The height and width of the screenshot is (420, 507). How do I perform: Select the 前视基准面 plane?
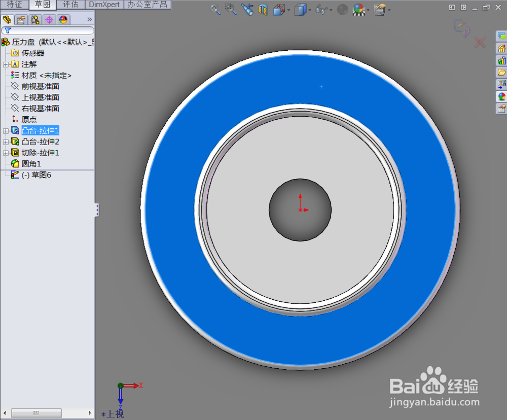(35, 86)
